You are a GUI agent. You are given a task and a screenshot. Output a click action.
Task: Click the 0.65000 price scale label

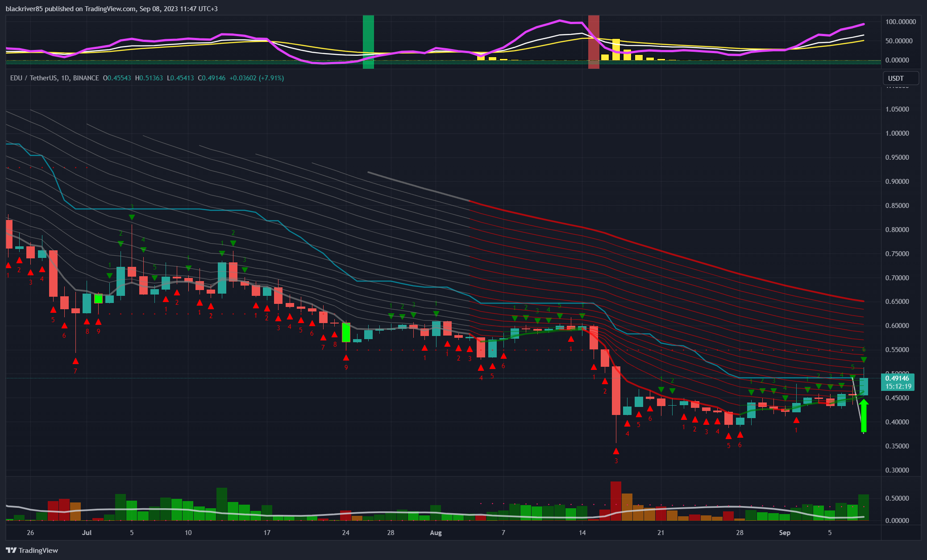pos(897,302)
